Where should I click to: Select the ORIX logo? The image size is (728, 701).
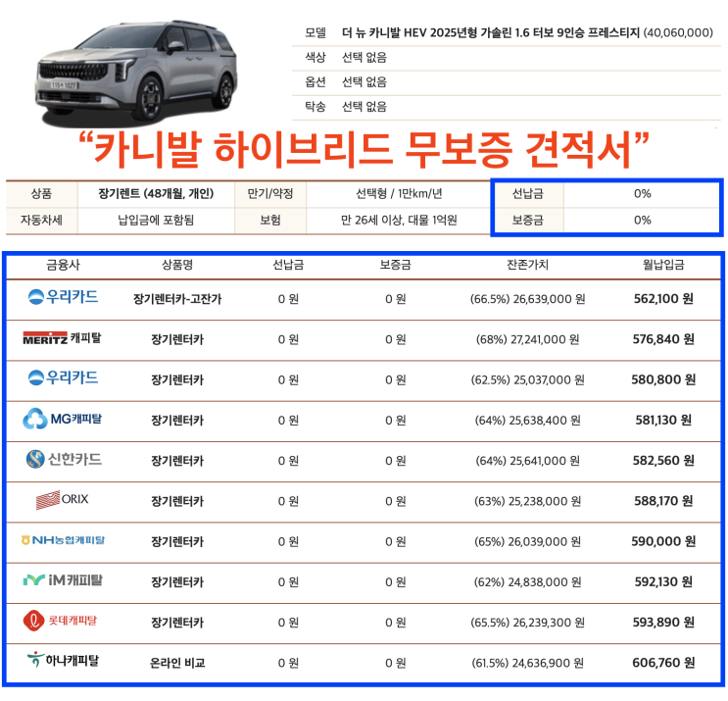tap(62, 499)
